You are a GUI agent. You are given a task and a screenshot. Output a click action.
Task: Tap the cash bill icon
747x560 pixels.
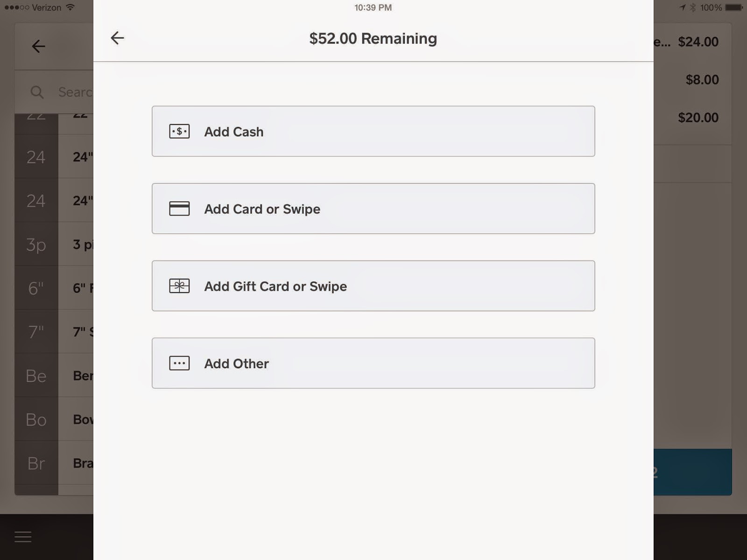[179, 132]
